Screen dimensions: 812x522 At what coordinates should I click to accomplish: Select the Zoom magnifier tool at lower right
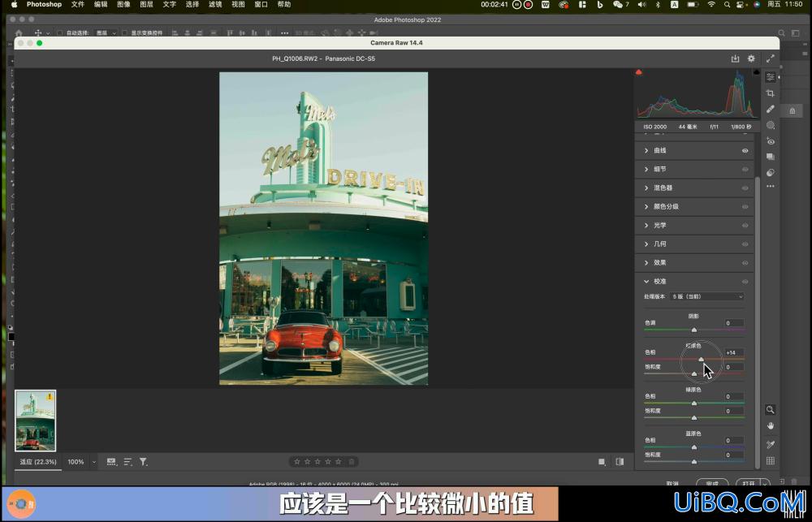click(771, 410)
